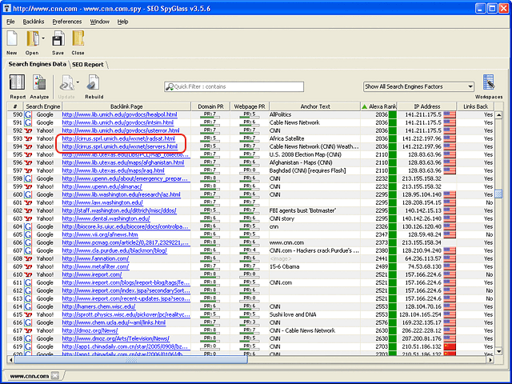Open Show All Search Engines Factors dropdown
Viewport: 512px width, 384px height.
pos(419,87)
